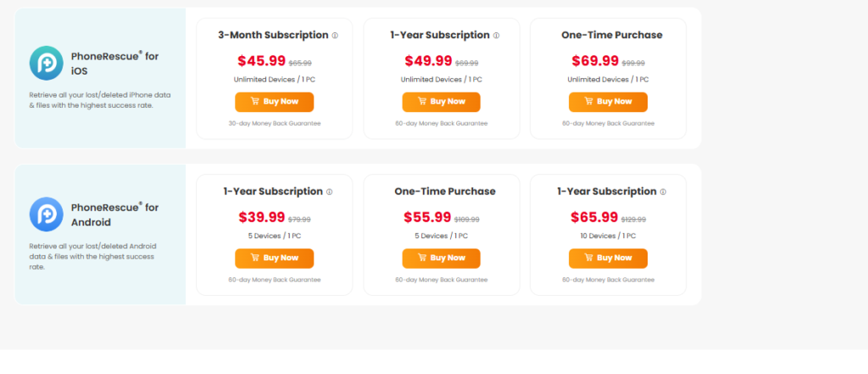Viewport: 868px width, 374px height.
Task: Click the PhoneRescue for Android logo icon
Action: point(46,215)
